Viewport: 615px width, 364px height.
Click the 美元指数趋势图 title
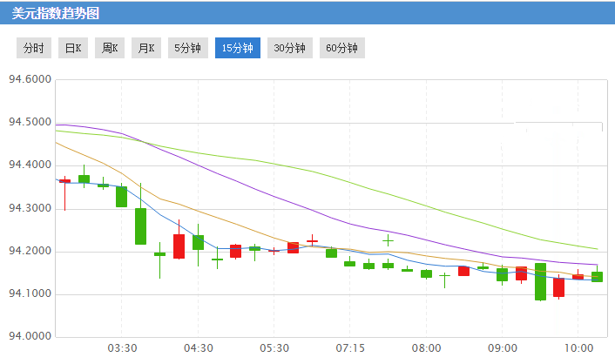[56, 13]
